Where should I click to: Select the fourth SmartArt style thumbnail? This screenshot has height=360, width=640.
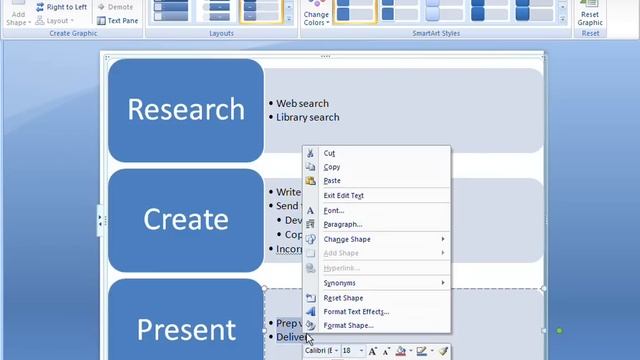[489, 11]
